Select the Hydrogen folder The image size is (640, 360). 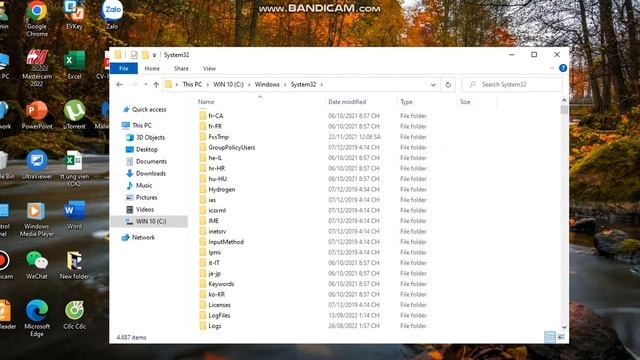tap(222, 189)
